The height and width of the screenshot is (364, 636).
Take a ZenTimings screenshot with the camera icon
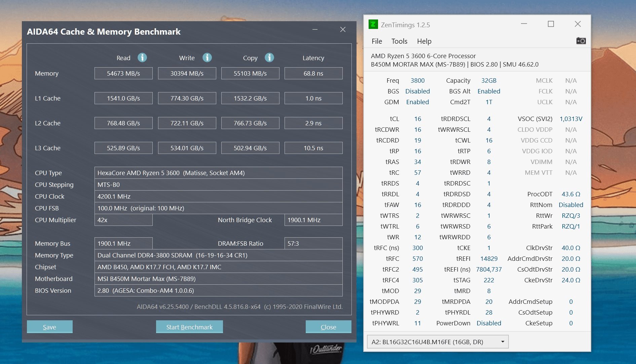[581, 41]
